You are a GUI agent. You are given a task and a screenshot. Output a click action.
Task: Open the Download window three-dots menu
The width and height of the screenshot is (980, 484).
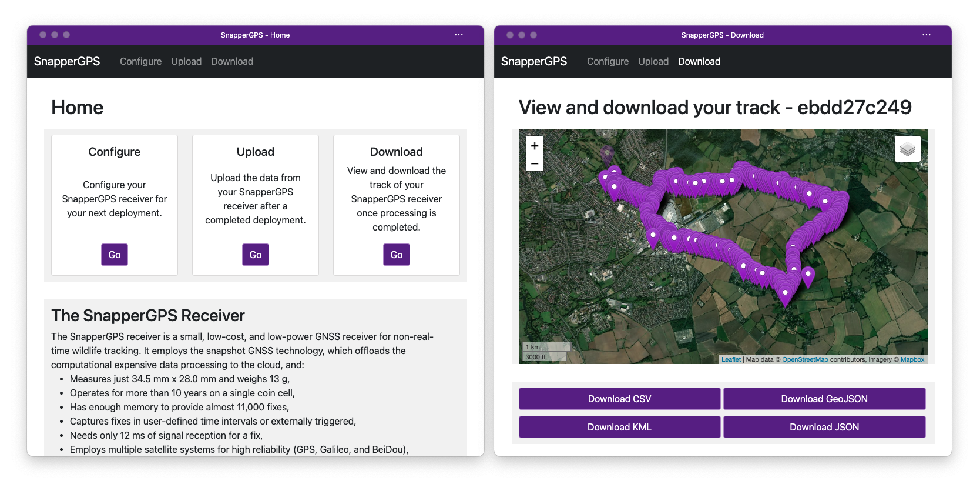click(x=926, y=35)
